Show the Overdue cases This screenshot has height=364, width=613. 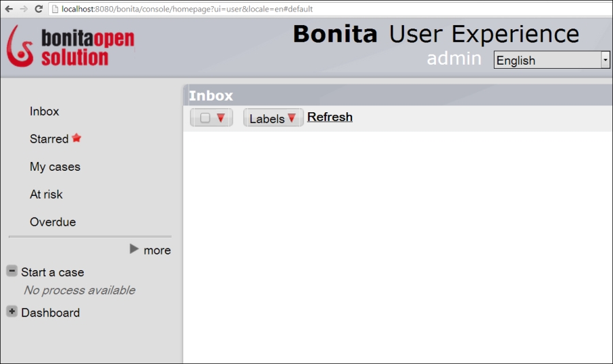click(x=52, y=222)
